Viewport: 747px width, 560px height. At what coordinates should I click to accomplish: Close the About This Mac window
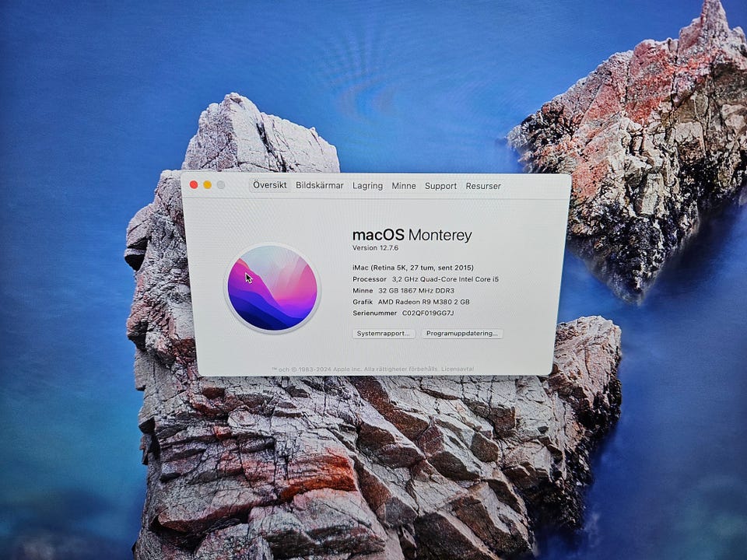coord(194,185)
